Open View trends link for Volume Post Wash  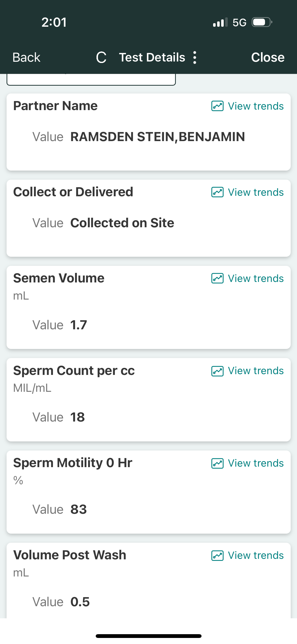(x=256, y=556)
